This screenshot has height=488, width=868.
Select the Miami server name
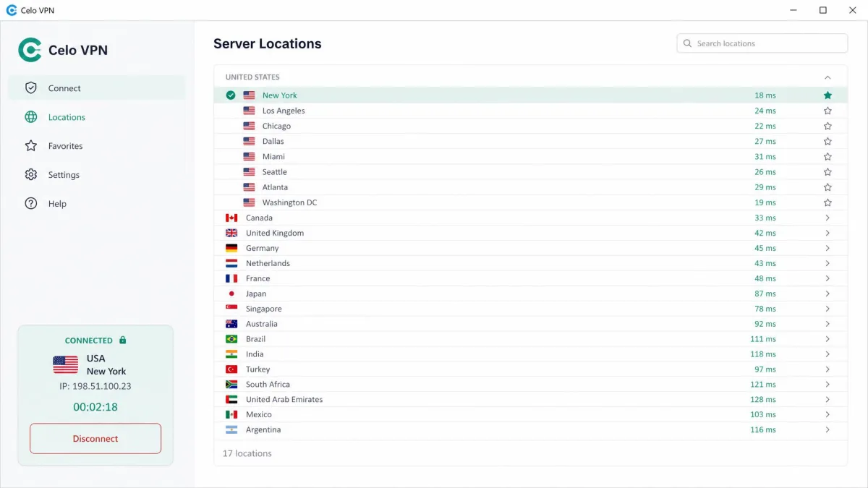[x=273, y=156]
